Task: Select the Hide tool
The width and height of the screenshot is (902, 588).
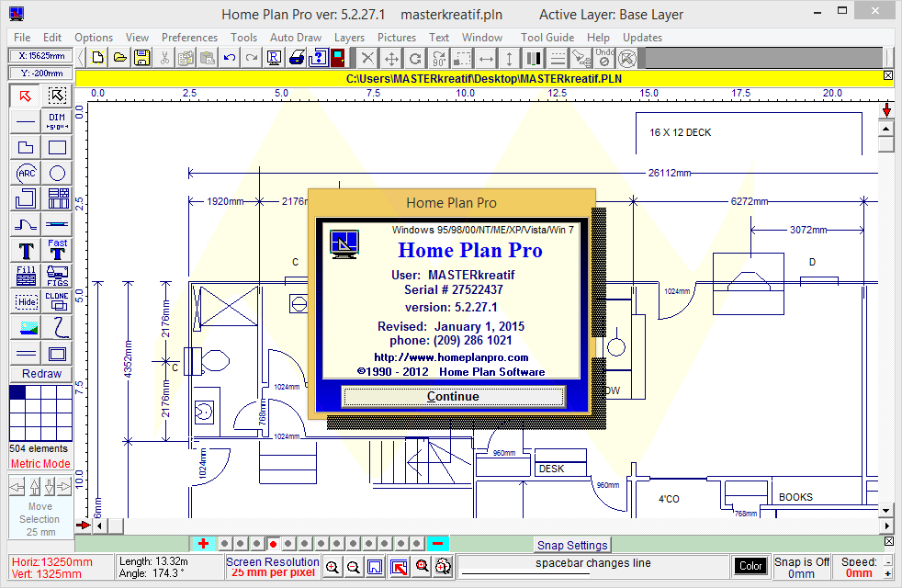Action: coord(26,302)
